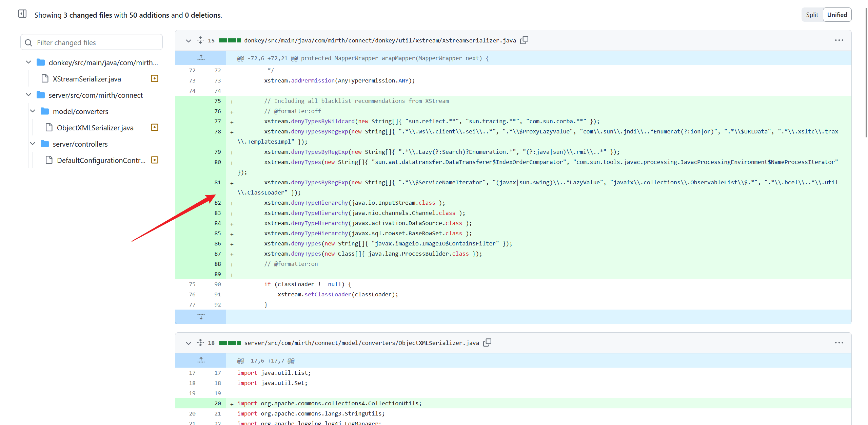Click modified marker beside XStreamSerializer.java in the tree
The height and width of the screenshot is (425, 868).
pyautogui.click(x=155, y=79)
